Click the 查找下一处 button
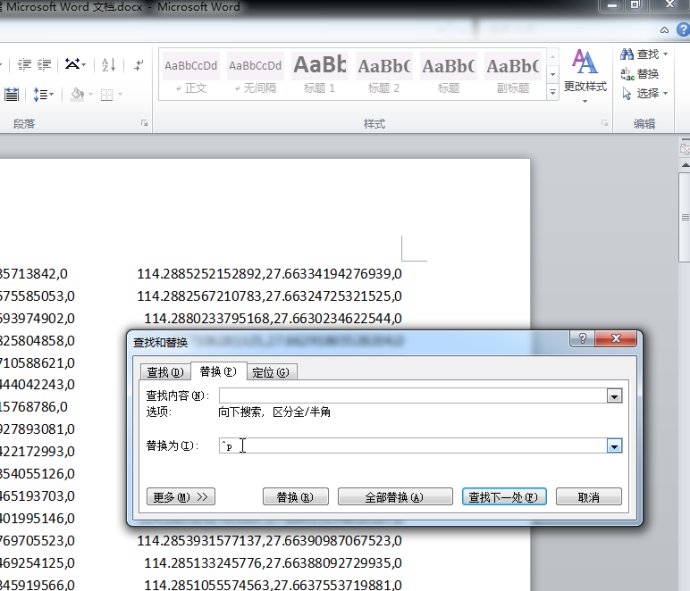The image size is (690, 591). (x=503, y=497)
